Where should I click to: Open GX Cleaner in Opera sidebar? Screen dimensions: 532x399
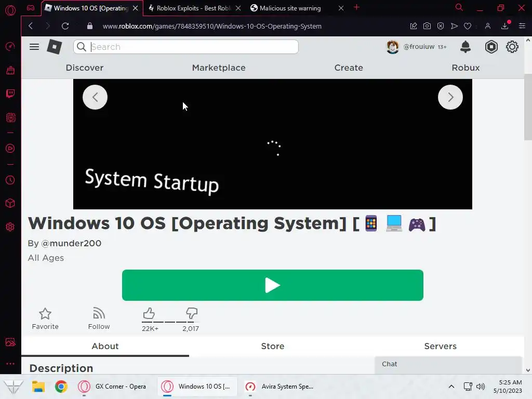pyautogui.click(x=10, y=70)
